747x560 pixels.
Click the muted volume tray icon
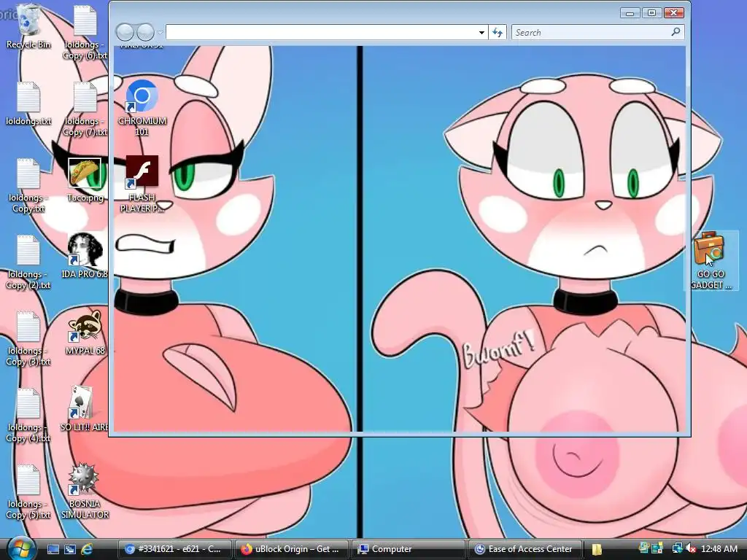click(x=692, y=549)
